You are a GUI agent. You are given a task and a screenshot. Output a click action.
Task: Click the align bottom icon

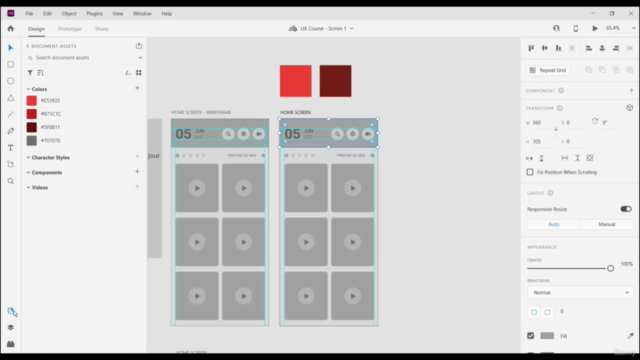click(x=558, y=48)
